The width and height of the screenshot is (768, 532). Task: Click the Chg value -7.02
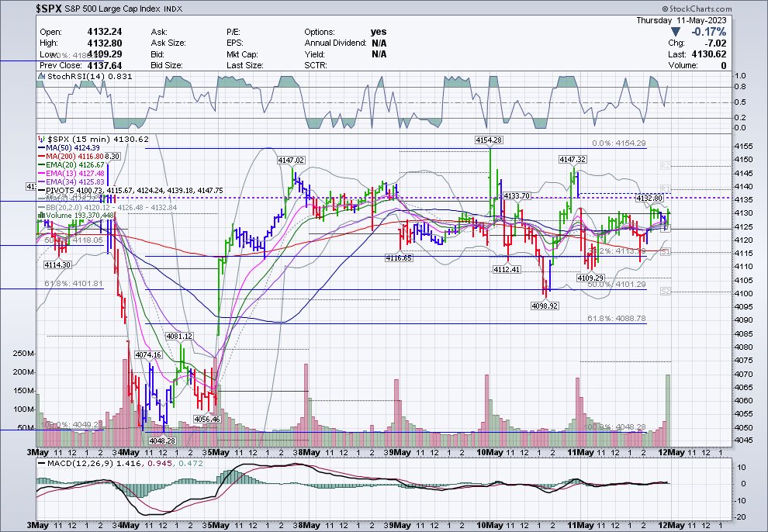point(717,43)
